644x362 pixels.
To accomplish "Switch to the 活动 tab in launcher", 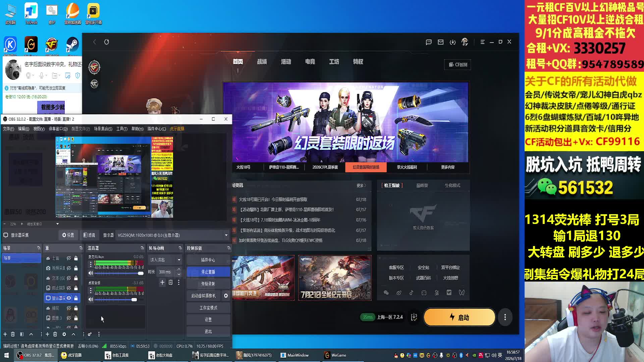I will point(286,62).
